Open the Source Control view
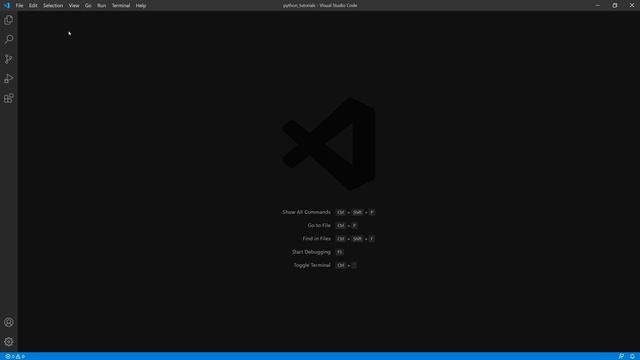This screenshot has height=360, width=640. (x=9, y=59)
